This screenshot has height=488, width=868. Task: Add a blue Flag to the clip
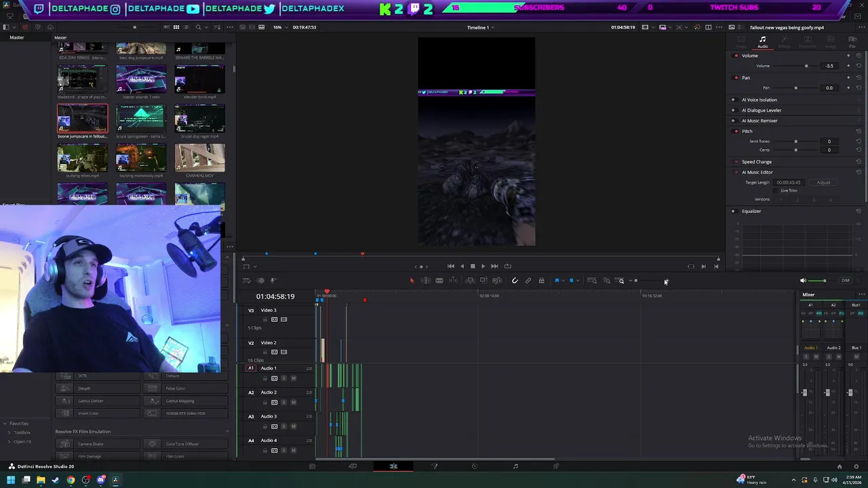(556, 281)
